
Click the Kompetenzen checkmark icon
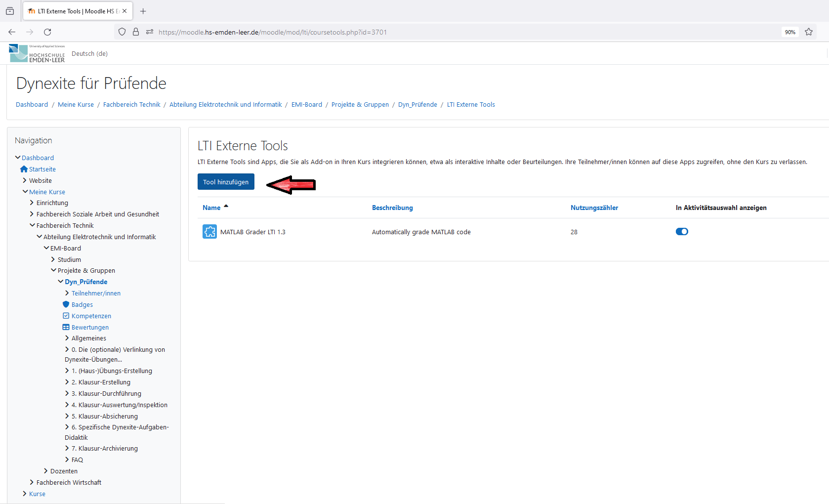[x=66, y=316]
